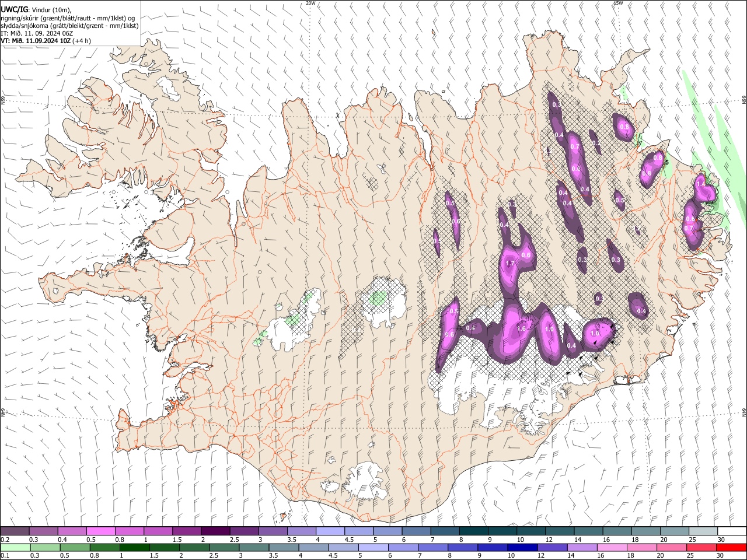Viewport: 747px width, 560px height.
Task: Pick dark teal snow swatch between 8 and 9
Action: [x=474, y=531]
